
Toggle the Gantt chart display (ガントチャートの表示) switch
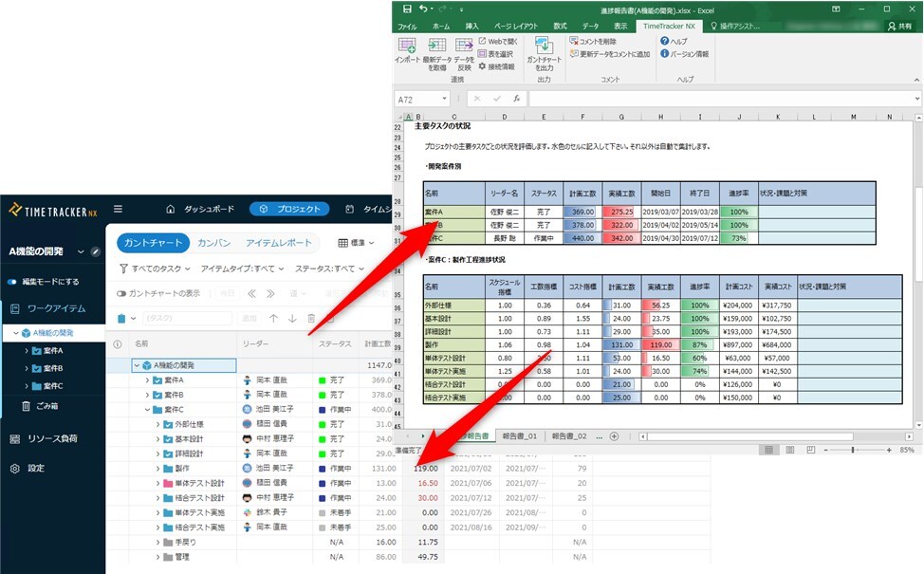(121, 293)
